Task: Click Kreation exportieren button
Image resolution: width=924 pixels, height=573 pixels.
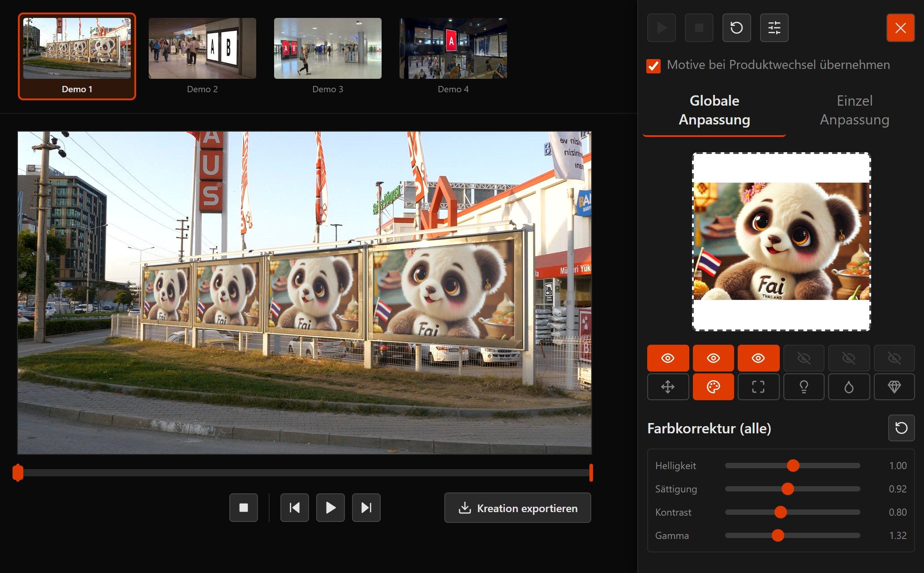Action: (x=518, y=508)
